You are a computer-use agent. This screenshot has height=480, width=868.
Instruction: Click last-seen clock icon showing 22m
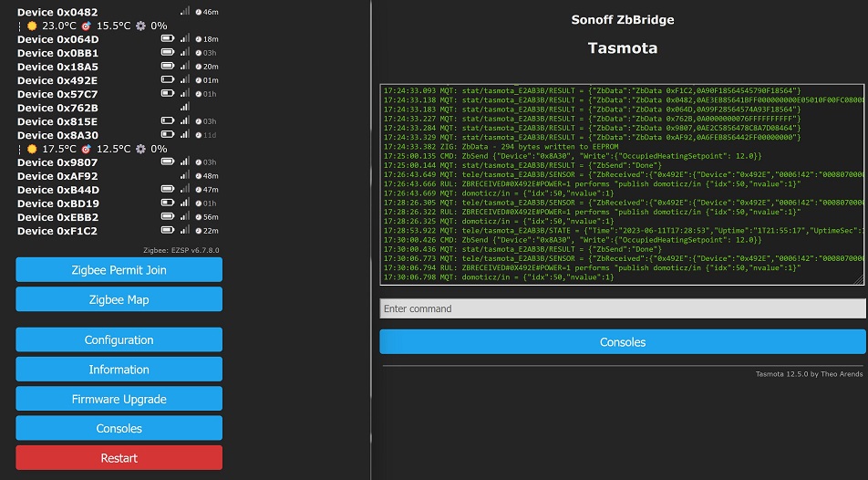tap(198, 231)
